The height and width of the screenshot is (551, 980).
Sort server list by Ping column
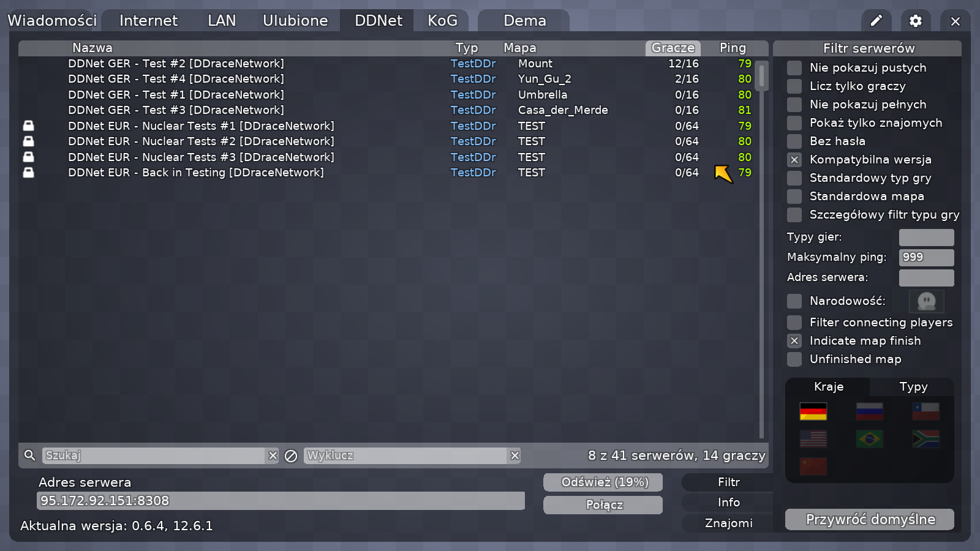733,48
